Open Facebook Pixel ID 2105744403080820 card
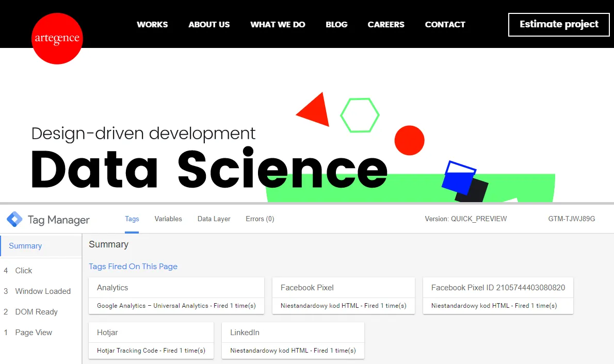614x364 pixels. [x=498, y=295]
